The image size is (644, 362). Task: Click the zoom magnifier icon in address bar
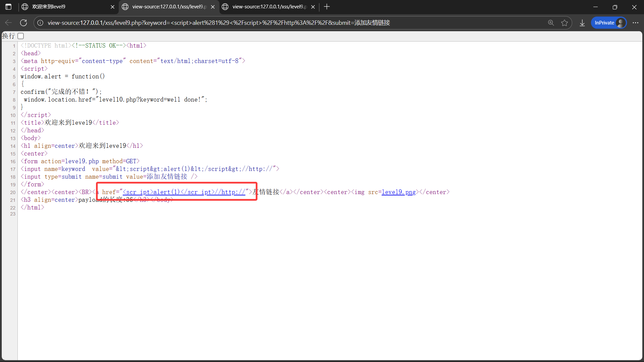click(x=551, y=23)
